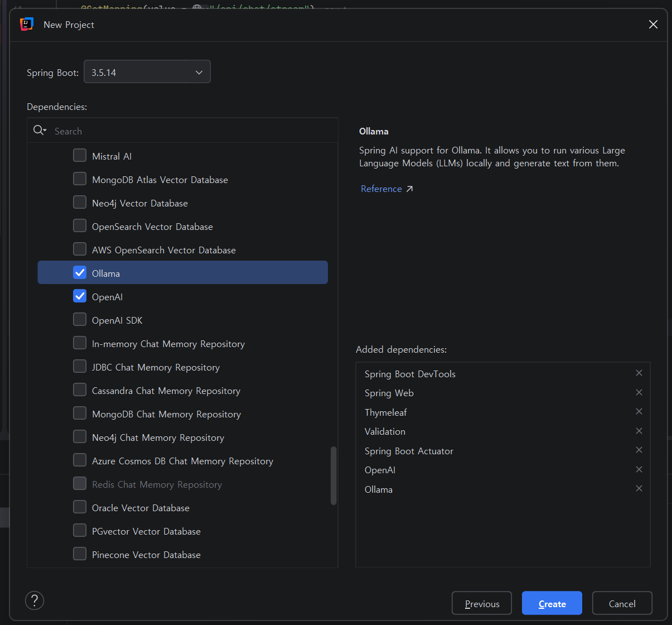672x625 pixels.
Task: Click the Create button
Action: [x=552, y=603]
